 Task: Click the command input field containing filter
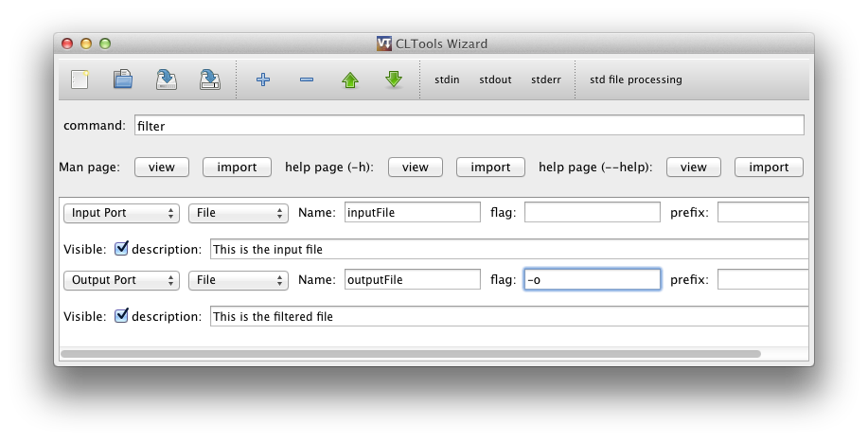point(469,125)
